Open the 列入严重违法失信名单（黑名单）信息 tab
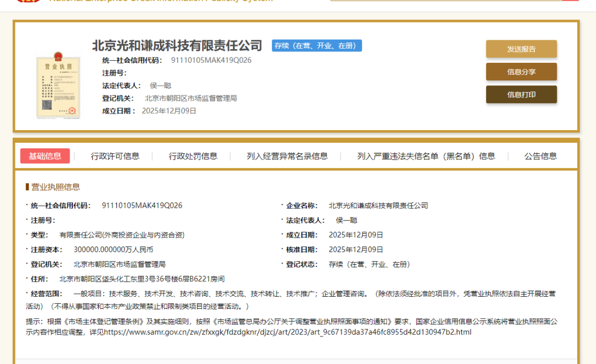This screenshot has width=596, height=364. pos(425,156)
